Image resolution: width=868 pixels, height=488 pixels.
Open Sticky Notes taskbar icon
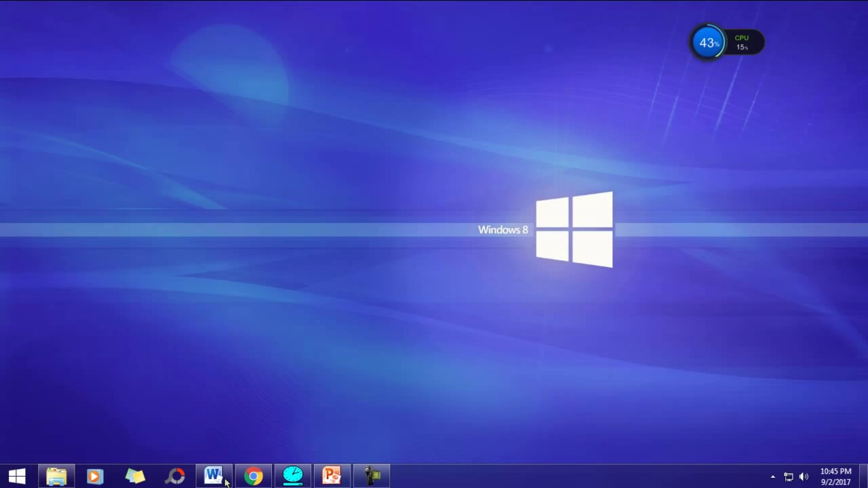[x=135, y=476]
